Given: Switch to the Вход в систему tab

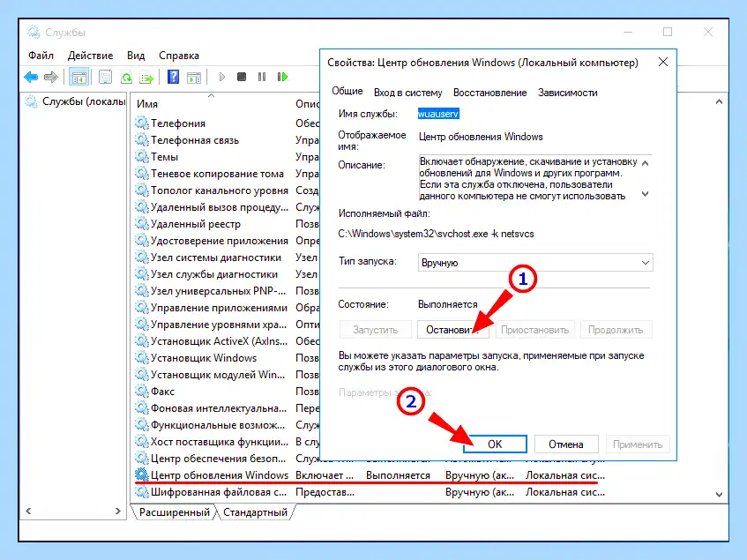Looking at the screenshot, I should point(407,93).
